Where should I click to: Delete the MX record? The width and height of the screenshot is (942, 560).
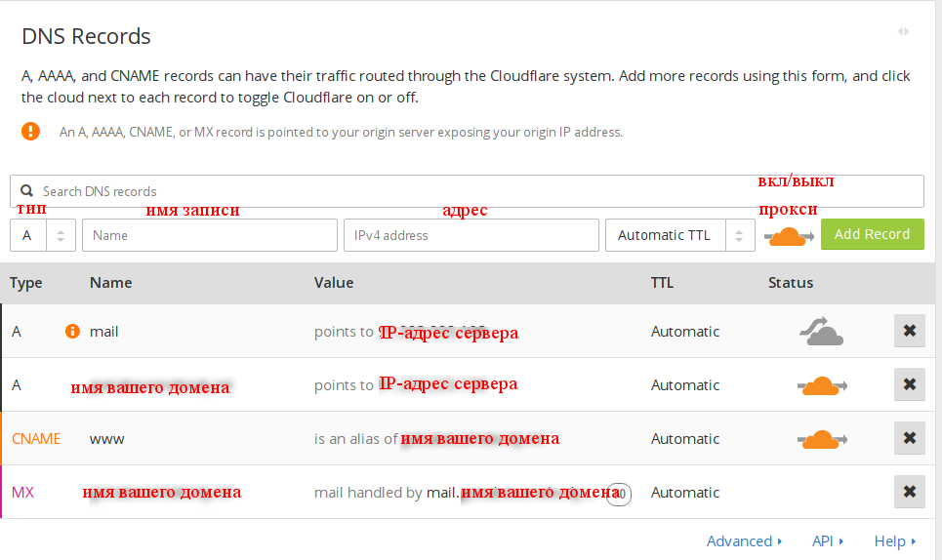click(x=910, y=492)
